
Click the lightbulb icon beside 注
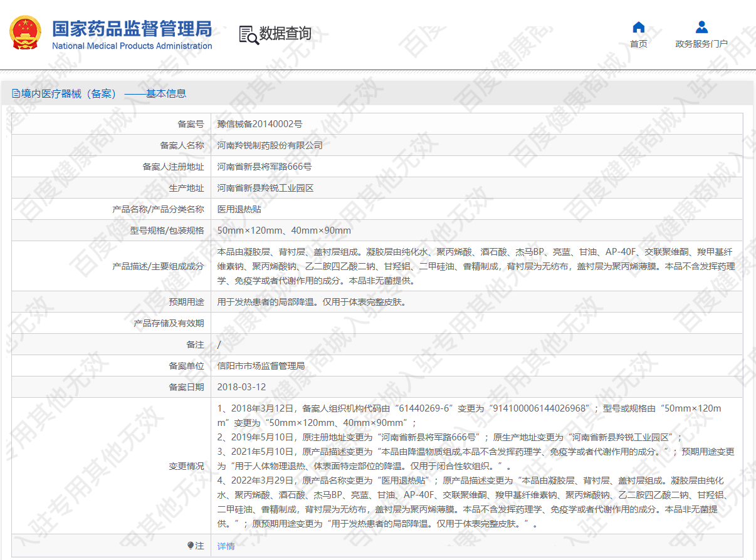[x=191, y=546]
